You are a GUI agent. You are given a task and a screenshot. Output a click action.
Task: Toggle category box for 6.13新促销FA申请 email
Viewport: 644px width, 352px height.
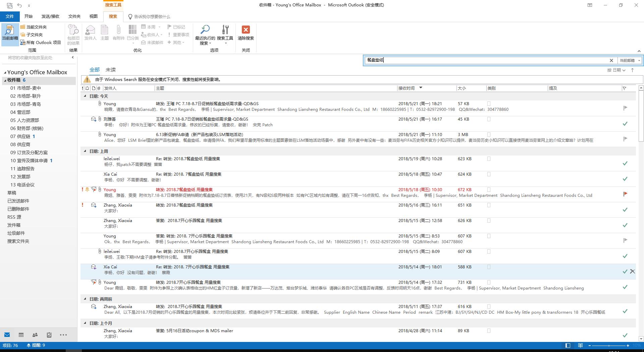(x=489, y=135)
